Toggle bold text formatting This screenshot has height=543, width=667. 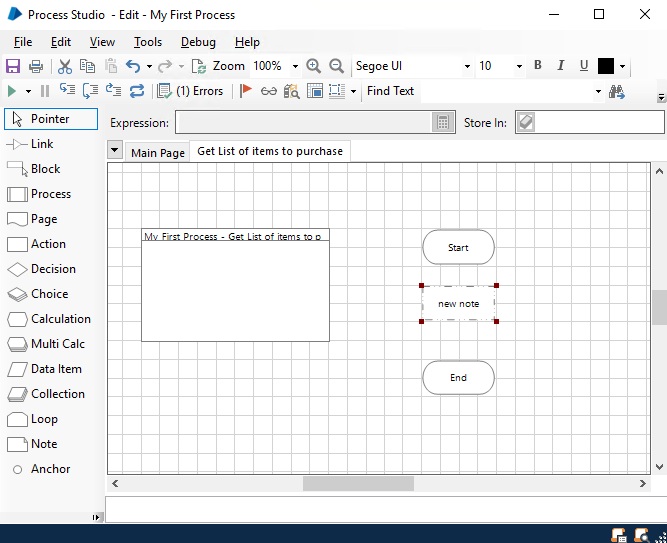tap(537, 66)
